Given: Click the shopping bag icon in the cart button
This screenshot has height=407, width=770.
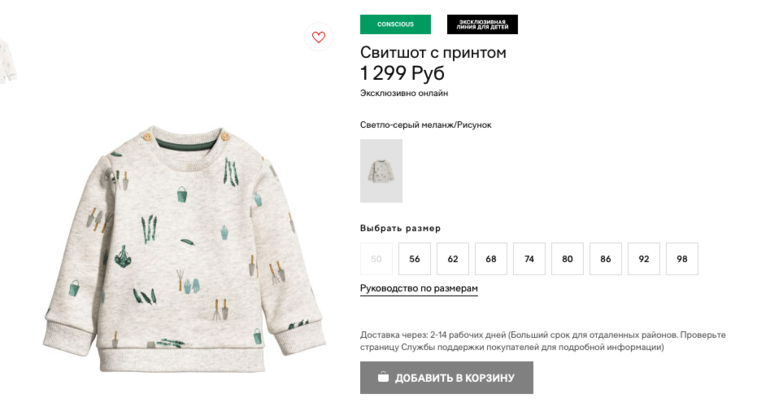Looking at the screenshot, I should click(383, 378).
